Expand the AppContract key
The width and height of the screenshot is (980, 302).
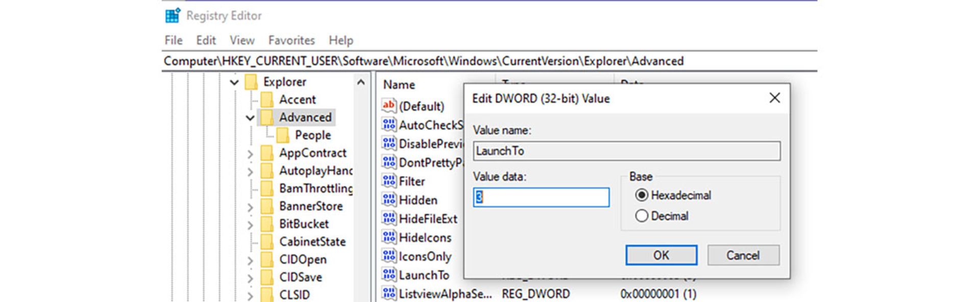(250, 154)
